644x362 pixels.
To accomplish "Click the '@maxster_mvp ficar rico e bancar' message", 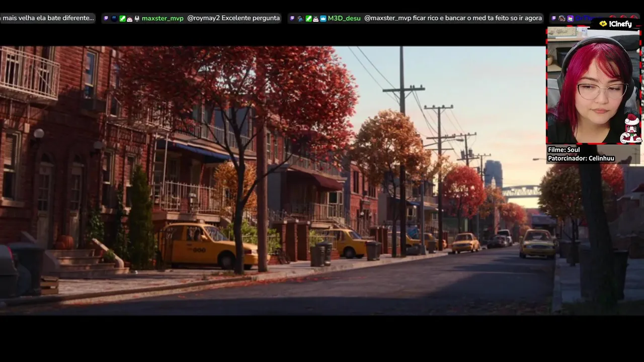I will 453,18.
